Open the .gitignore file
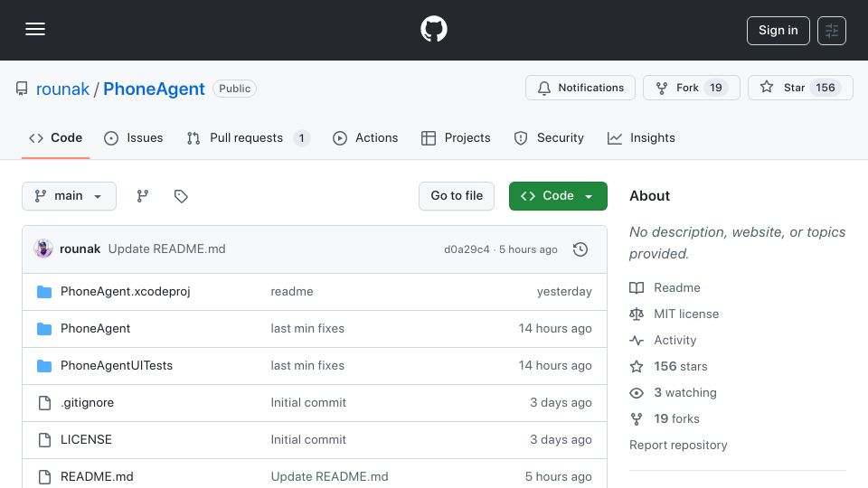The image size is (868, 488). [x=87, y=403]
